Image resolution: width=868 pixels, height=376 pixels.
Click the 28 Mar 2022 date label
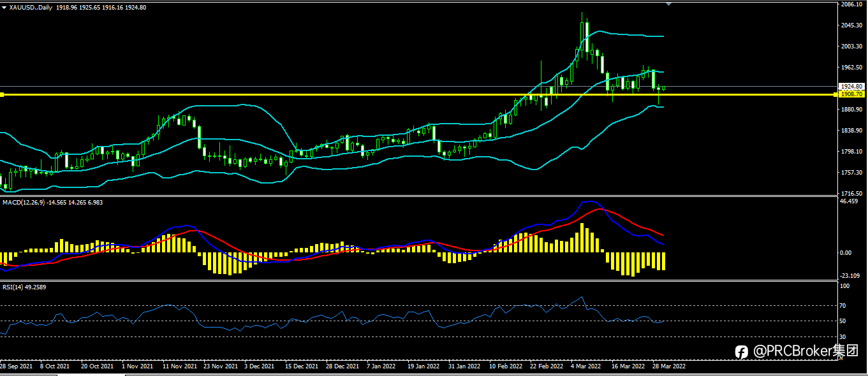pos(669,367)
